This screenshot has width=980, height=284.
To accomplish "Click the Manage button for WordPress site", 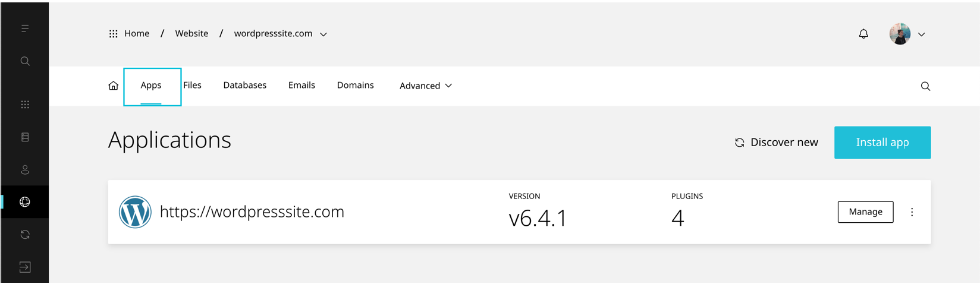I will 865,212.
